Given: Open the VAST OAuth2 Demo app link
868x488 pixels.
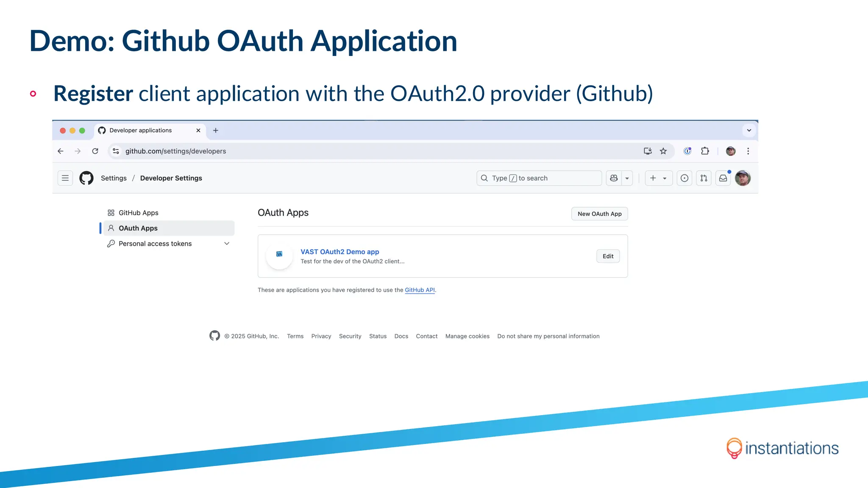Looking at the screenshot, I should click(x=340, y=252).
